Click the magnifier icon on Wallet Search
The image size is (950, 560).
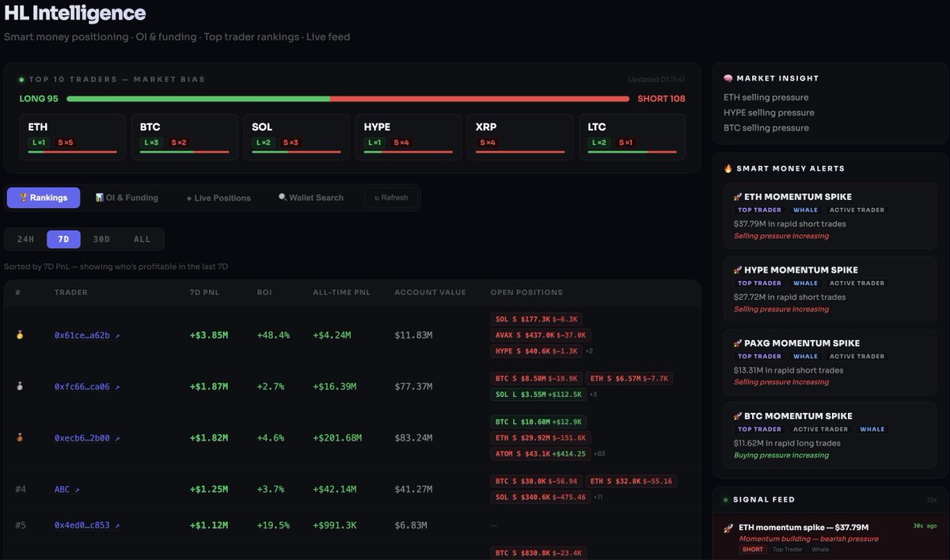pos(283,198)
